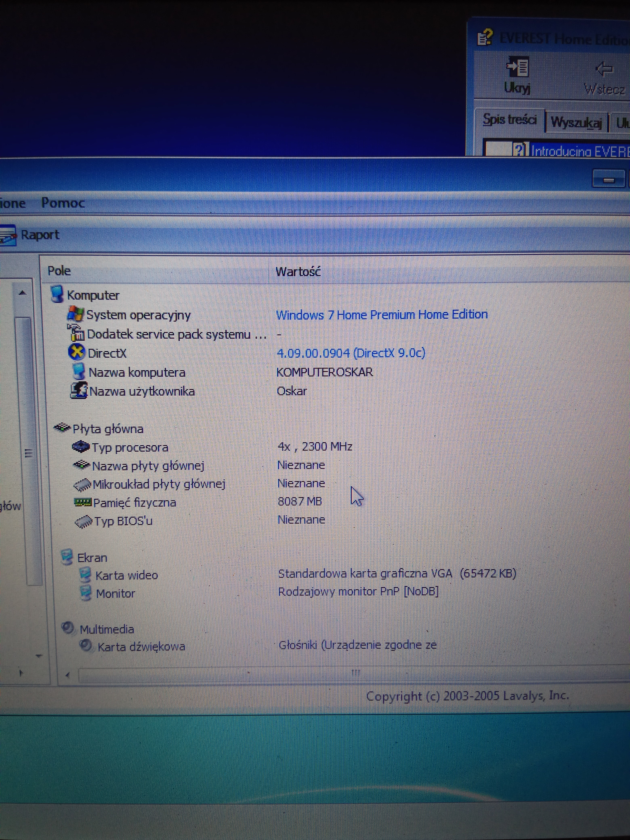
Task: Click the Pole column header
Action: (x=59, y=271)
